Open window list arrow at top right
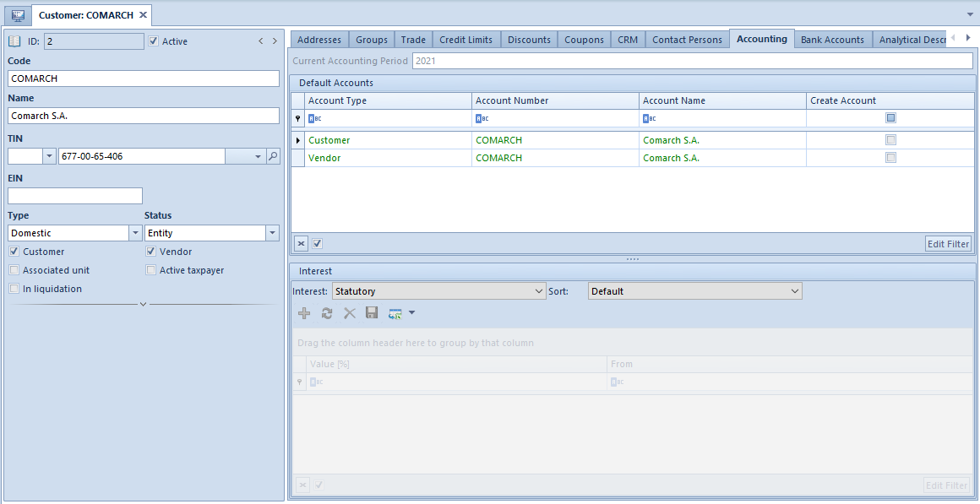980x504 pixels. (969, 13)
